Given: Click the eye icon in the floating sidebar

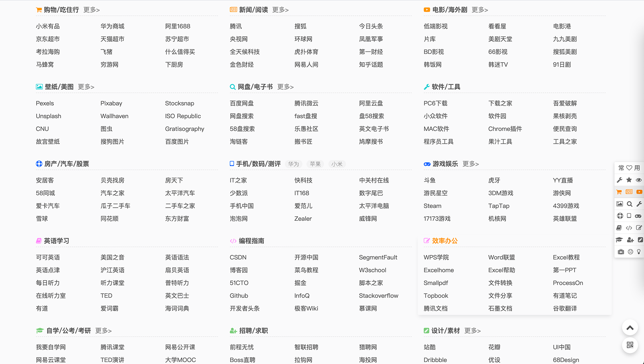Looking at the screenshot, I should [x=639, y=180].
